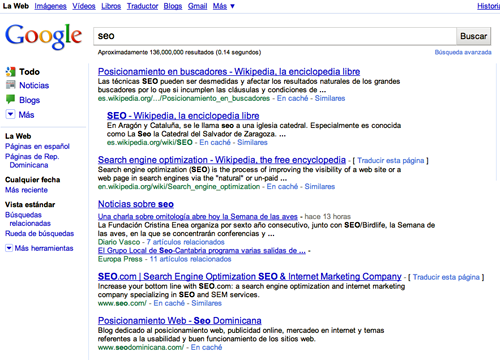Viewport: 500px width, 360px height.
Task: Open Gmail from the top bar
Action: click(197, 6)
